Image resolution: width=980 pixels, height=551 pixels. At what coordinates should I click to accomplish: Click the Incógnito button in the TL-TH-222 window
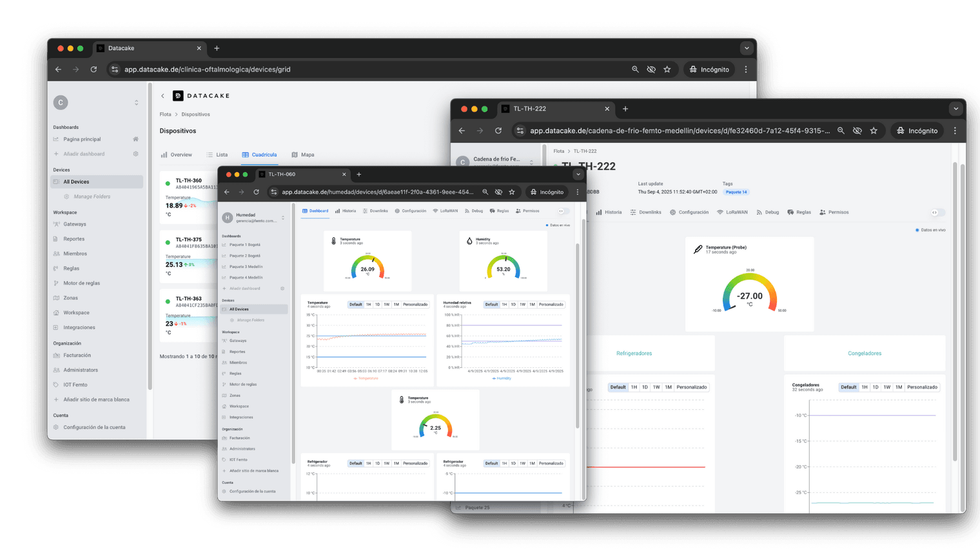(x=917, y=131)
